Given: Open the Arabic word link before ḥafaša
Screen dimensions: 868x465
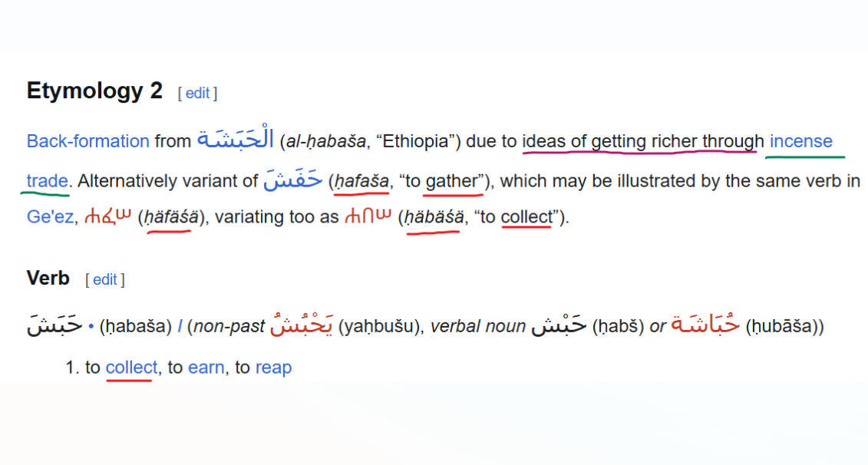Looking at the screenshot, I should click(x=293, y=180).
